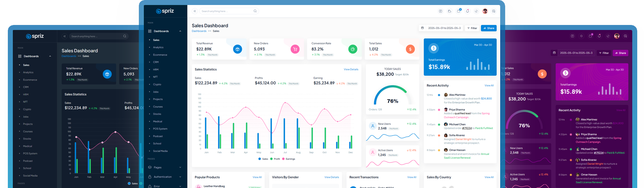Click the calendar icon in the purple dashboard date range
Image resolution: width=644 pixels, height=188 pixels.
tap(554, 53)
